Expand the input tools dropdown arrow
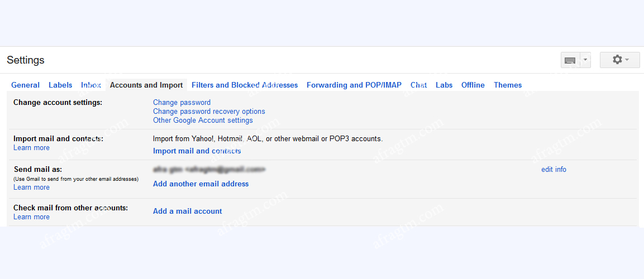 [585, 60]
